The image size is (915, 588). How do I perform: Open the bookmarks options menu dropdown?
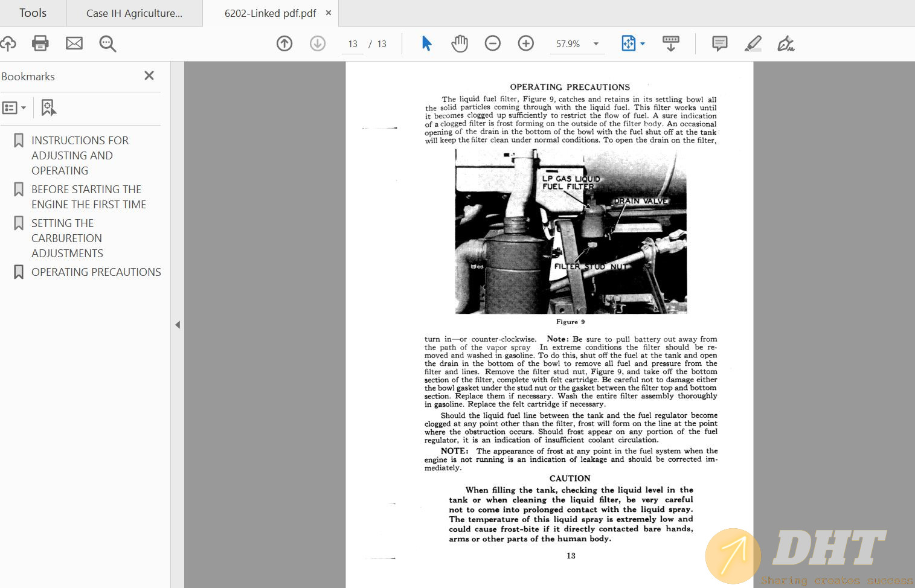point(14,108)
